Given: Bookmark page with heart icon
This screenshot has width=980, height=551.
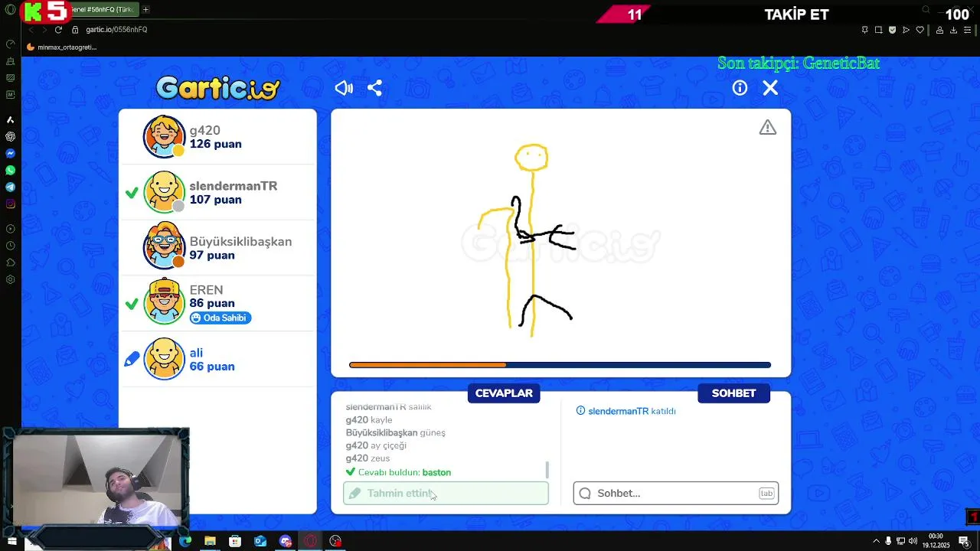Looking at the screenshot, I should [x=920, y=30].
